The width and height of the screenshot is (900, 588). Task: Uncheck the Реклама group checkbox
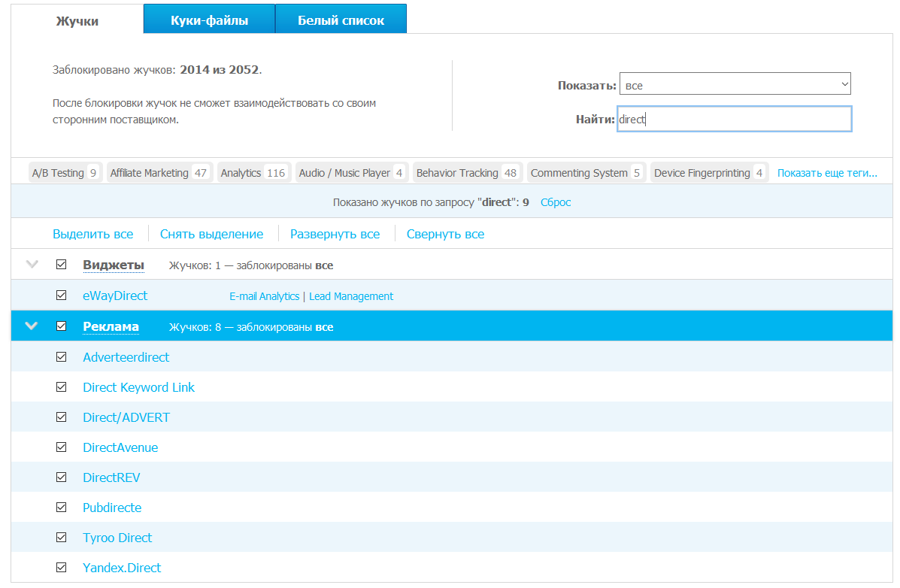(x=61, y=326)
